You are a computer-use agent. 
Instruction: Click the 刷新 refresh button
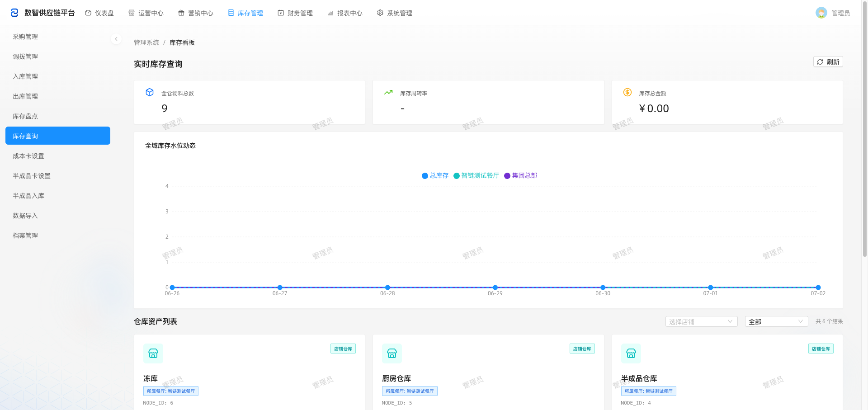pyautogui.click(x=828, y=61)
